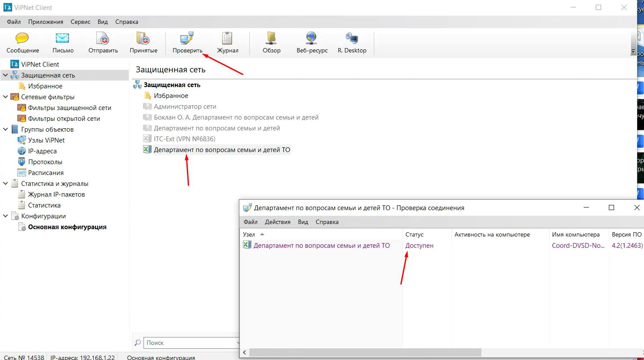The height and width of the screenshot is (360, 644).
Task: Launch R. Desktop from toolbar
Action: (x=352, y=39)
